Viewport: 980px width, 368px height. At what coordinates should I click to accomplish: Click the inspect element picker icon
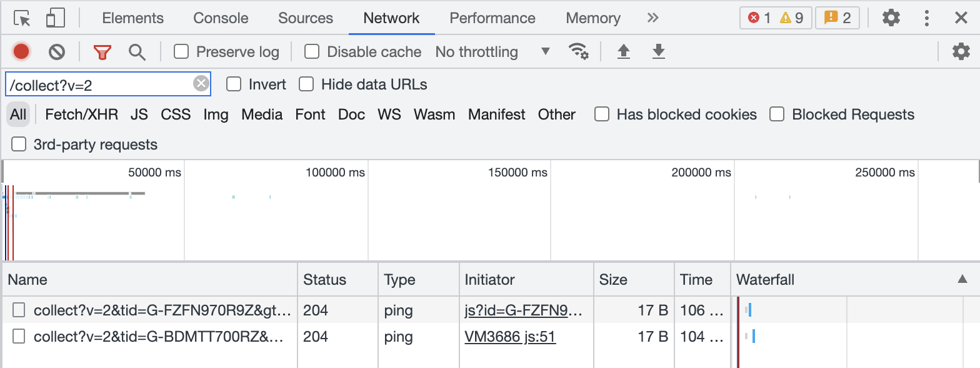pyautogui.click(x=22, y=18)
